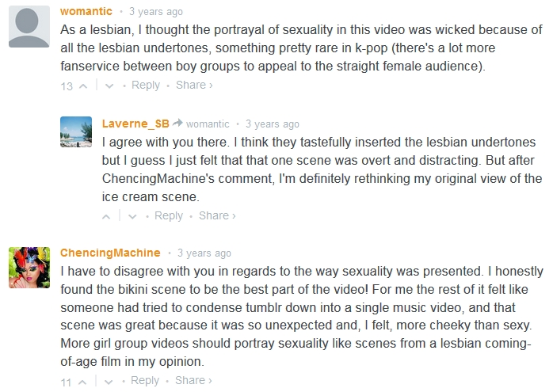Expand Share options on womantic's comment

[194, 85]
